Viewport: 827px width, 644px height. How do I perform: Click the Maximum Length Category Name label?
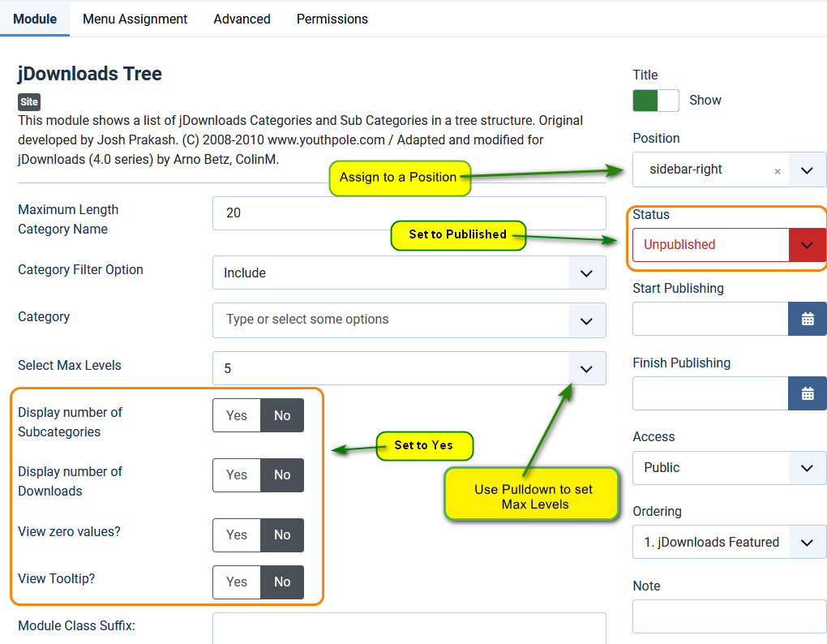pos(68,220)
